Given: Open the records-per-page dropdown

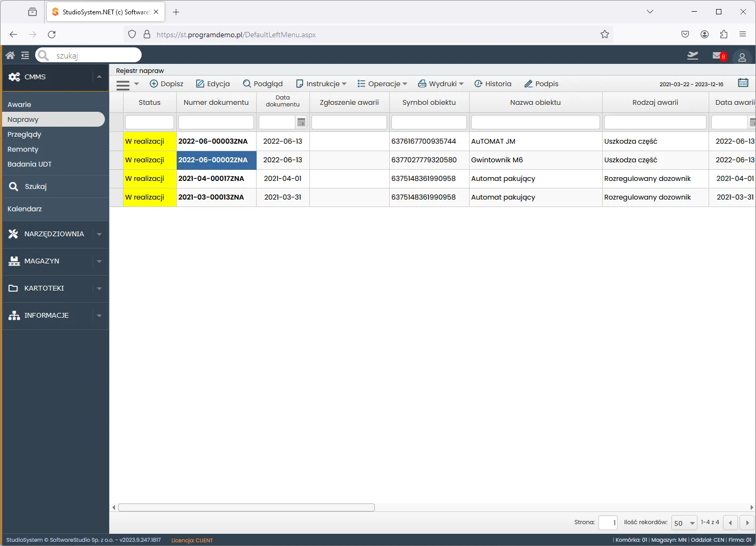Looking at the screenshot, I should (x=684, y=523).
